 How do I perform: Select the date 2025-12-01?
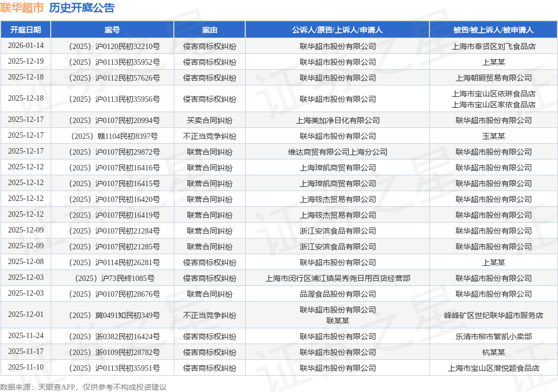[x=26, y=315]
